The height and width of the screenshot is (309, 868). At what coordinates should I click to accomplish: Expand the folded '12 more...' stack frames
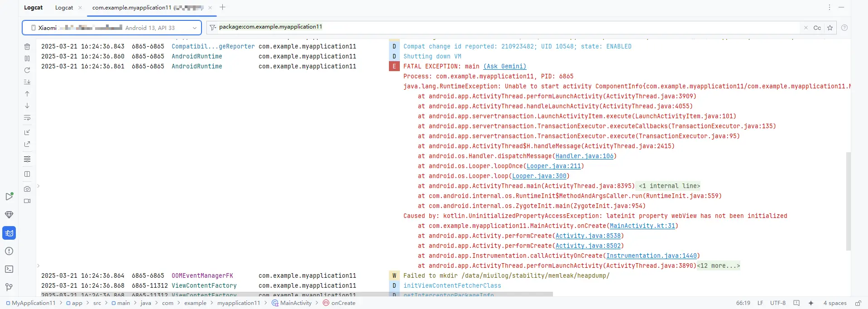pyautogui.click(x=719, y=266)
